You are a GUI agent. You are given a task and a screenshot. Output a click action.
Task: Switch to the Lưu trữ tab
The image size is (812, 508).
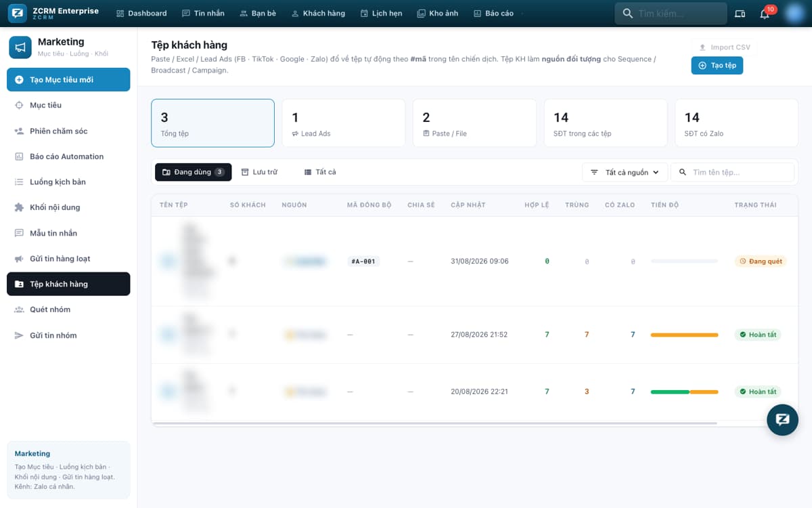[260, 172]
